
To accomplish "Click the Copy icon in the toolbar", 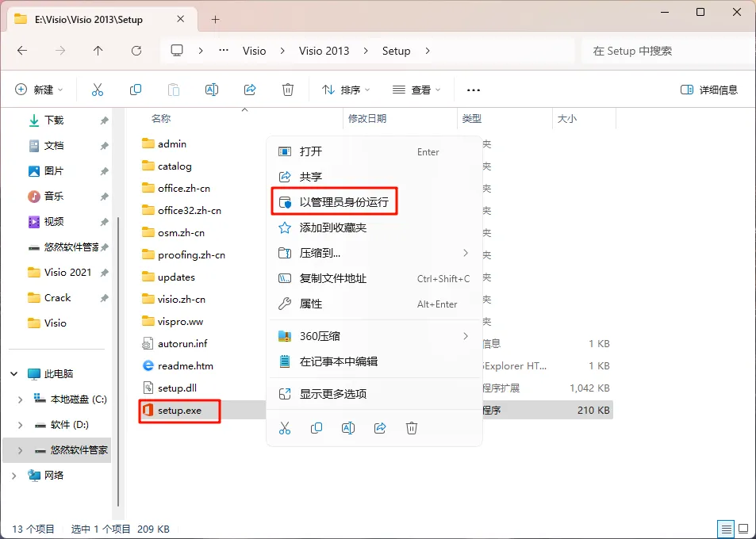I will click(136, 90).
